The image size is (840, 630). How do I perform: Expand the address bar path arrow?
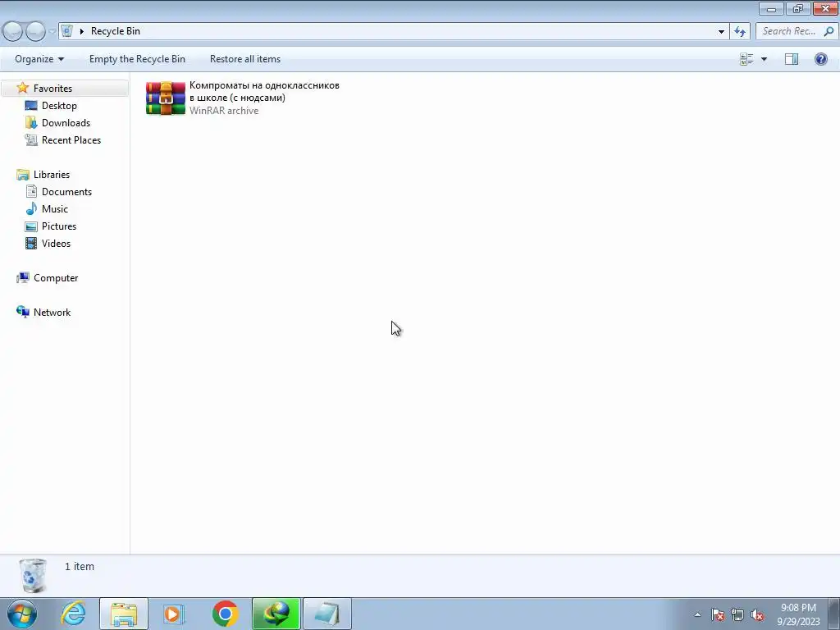pos(81,31)
